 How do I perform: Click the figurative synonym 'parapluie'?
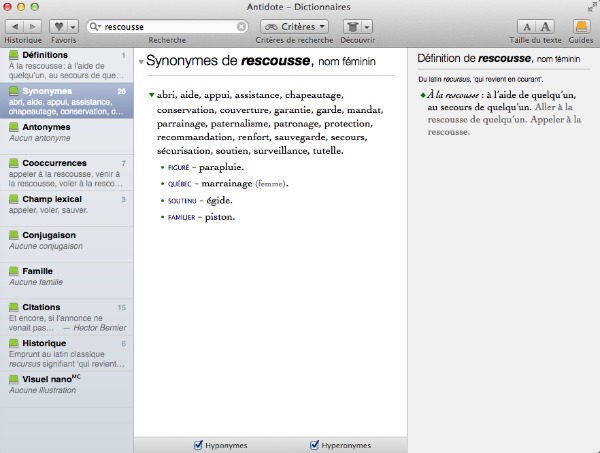pyautogui.click(x=220, y=168)
